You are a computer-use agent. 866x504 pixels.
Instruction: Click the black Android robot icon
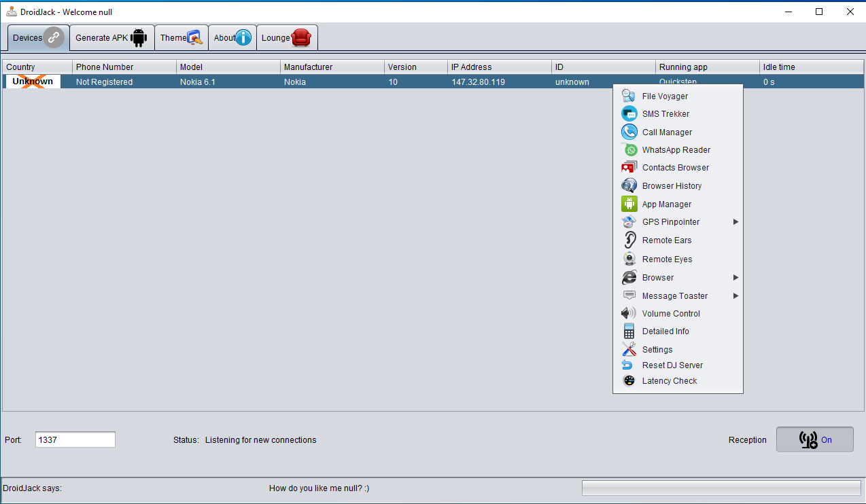point(139,38)
